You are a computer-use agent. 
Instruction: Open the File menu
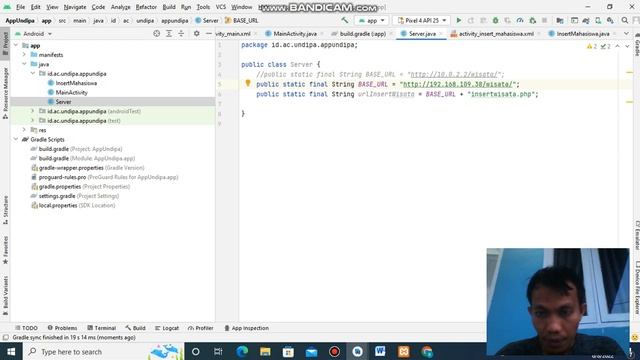click(x=20, y=7)
